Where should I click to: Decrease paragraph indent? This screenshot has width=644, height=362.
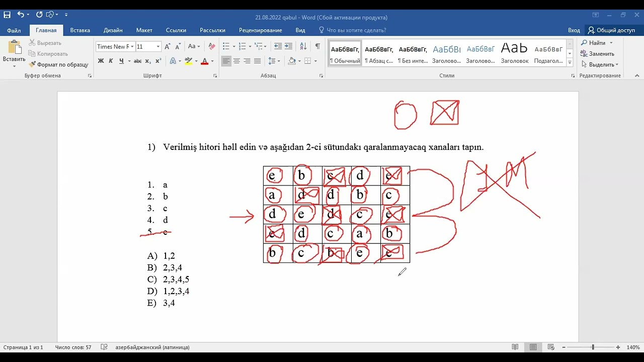tap(278, 46)
